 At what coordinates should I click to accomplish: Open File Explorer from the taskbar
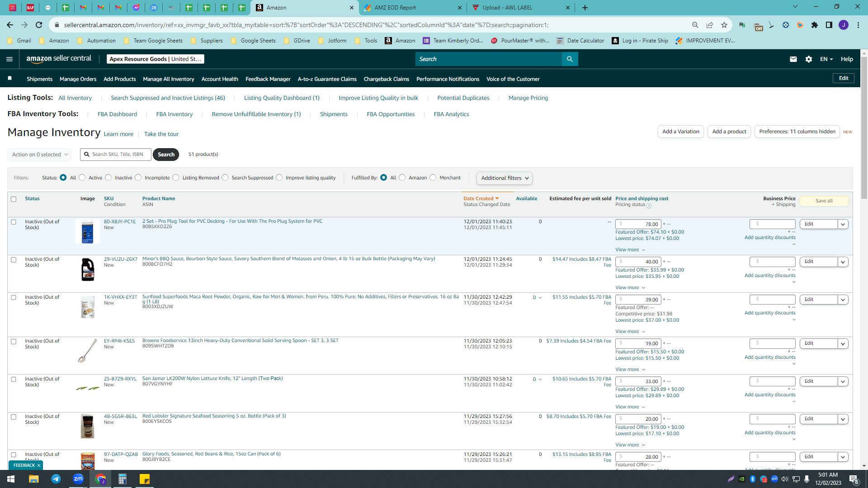[x=33, y=479]
